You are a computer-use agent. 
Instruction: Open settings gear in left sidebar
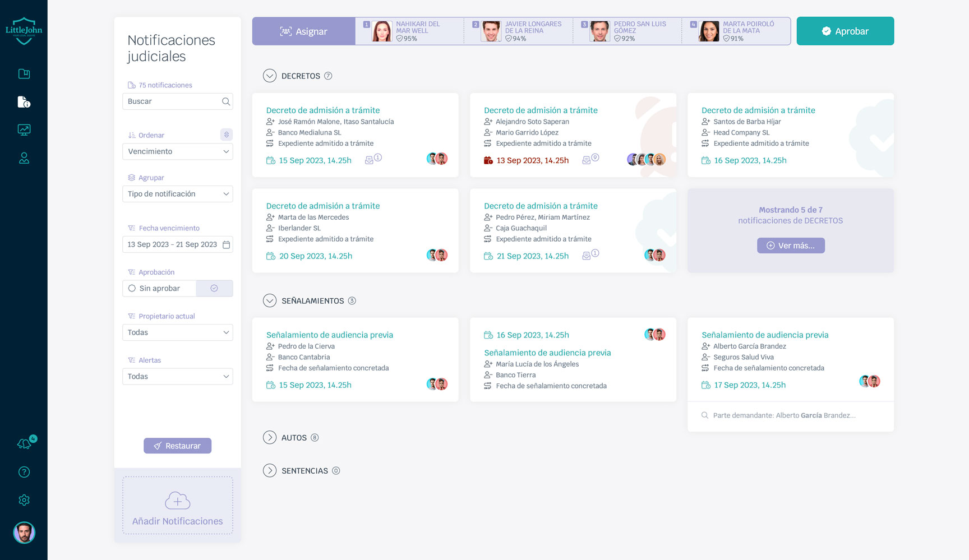pos(24,500)
